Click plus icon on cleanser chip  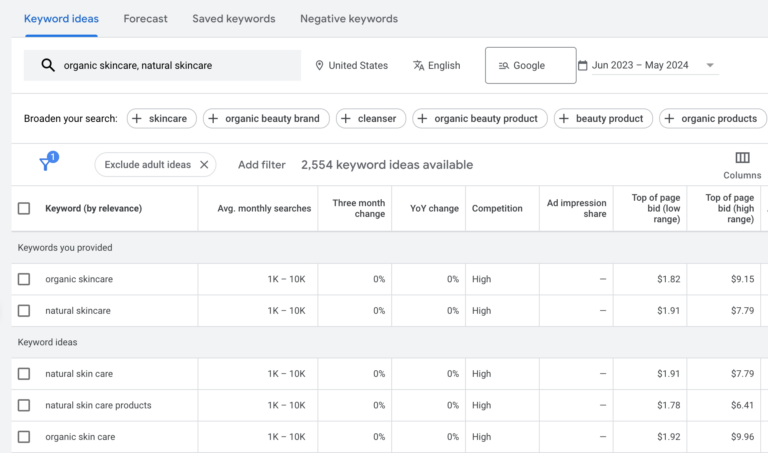(346, 119)
